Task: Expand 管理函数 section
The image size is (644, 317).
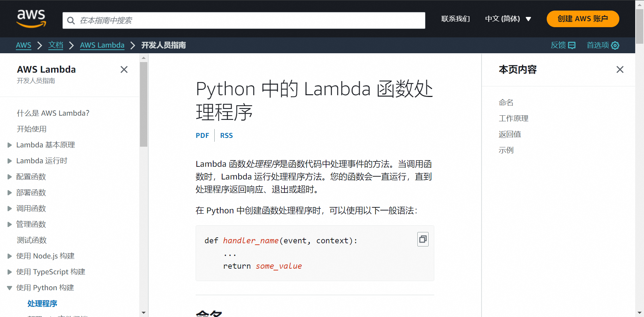Action: (10, 224)
